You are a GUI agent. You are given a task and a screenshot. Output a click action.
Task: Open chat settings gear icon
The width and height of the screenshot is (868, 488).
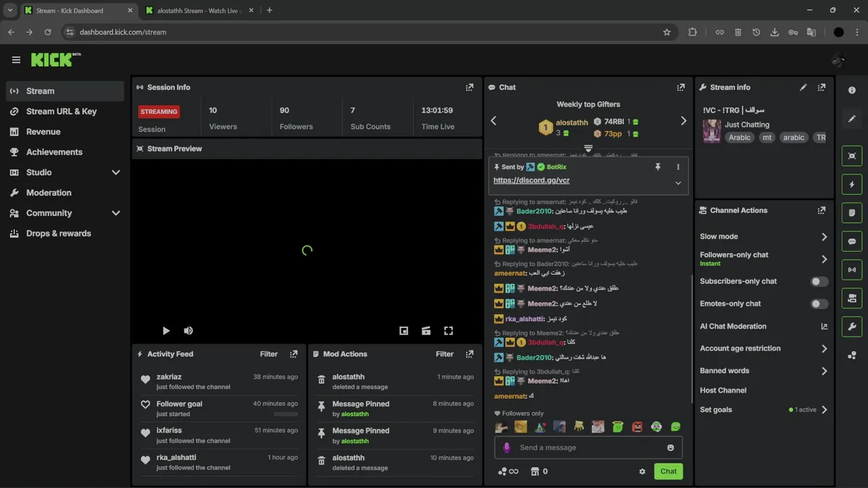click(x=642, y=472)
